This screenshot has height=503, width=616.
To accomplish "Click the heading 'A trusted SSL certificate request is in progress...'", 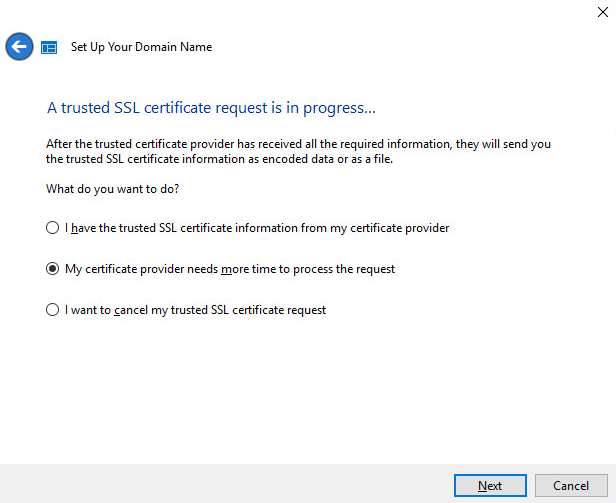I will point(211,108).
